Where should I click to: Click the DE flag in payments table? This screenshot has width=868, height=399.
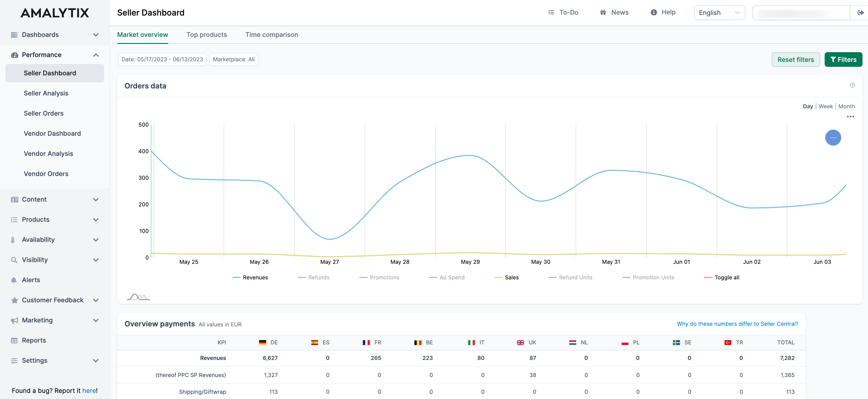tap(262, 343)
